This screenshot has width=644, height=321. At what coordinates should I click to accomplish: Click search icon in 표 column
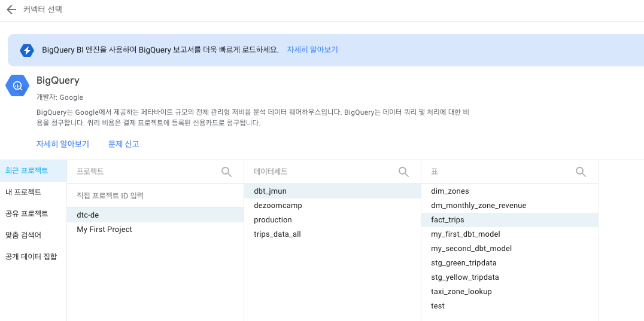point(581,172)
